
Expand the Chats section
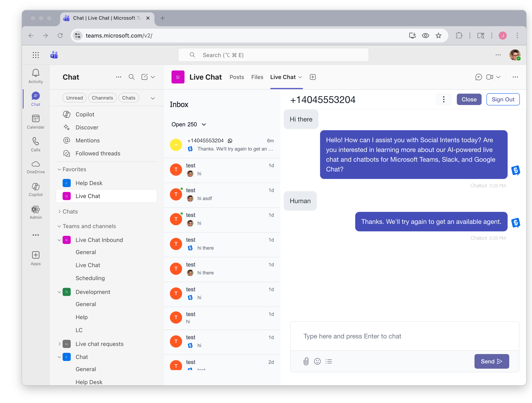pyautogui.click(x=59, y=211)
